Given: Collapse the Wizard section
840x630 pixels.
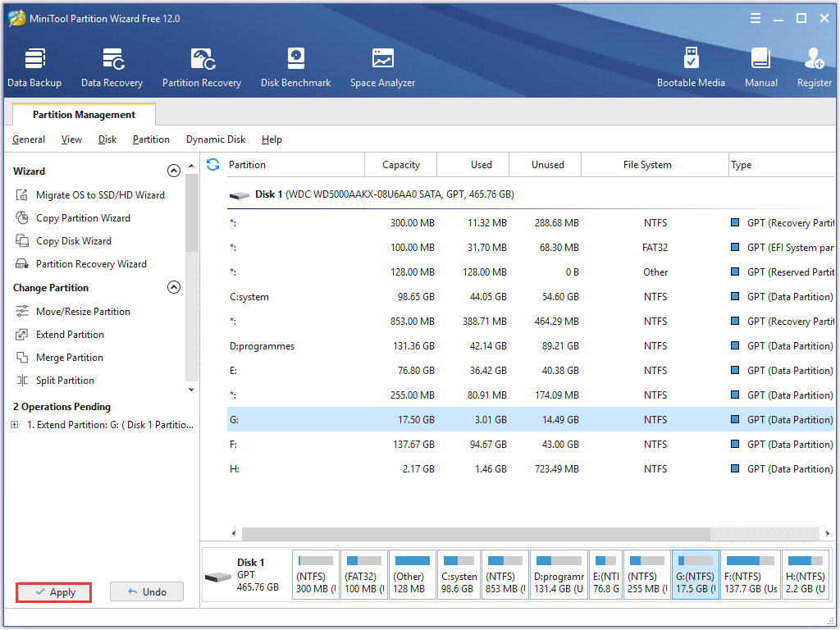Looking at the screenshot, I should (173, 171).
